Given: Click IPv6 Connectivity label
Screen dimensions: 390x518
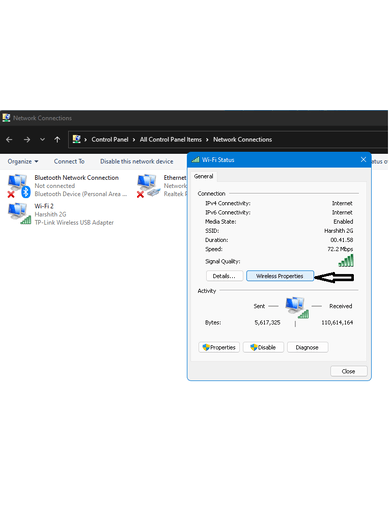Looking at the screenshot, I should 228,212.
